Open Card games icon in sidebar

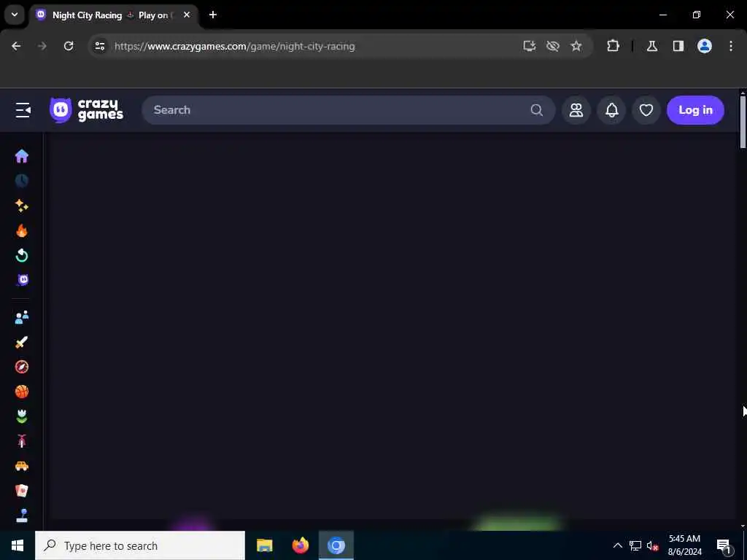(22, 491)
